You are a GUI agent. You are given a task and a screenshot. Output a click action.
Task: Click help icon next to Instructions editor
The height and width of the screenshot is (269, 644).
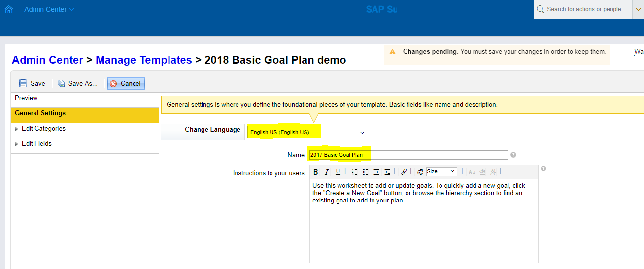(543, 168)
